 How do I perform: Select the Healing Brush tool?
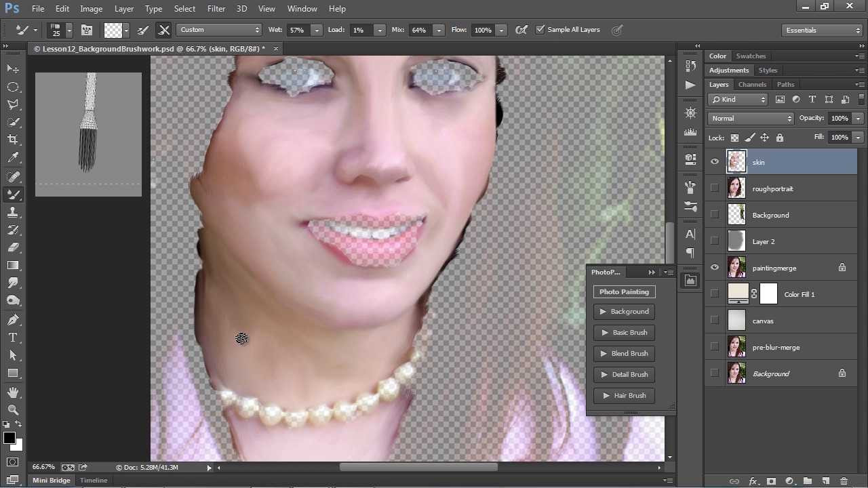[13, 177]
